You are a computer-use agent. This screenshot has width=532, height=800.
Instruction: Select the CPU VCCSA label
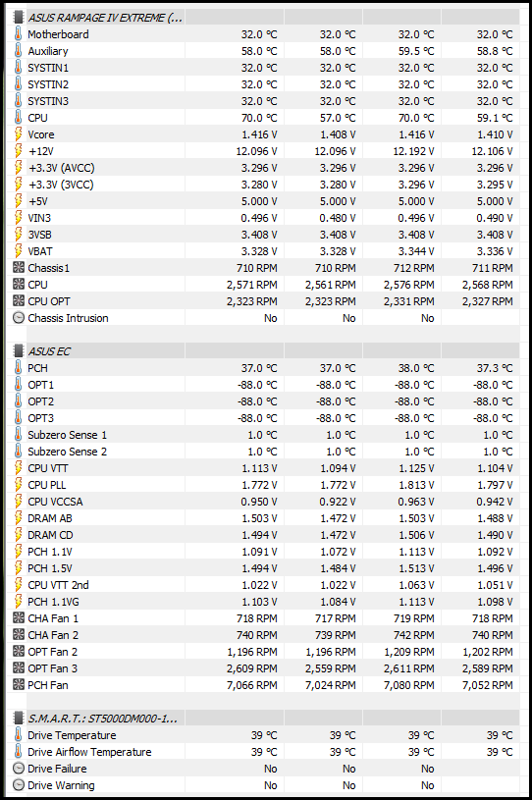(55, 502)
